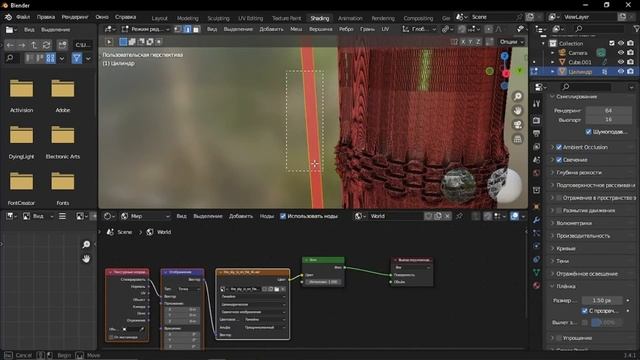Disable Camera render via camera icon
The height and width of the screenshot is (360, 640).
[x=631, y=53]
